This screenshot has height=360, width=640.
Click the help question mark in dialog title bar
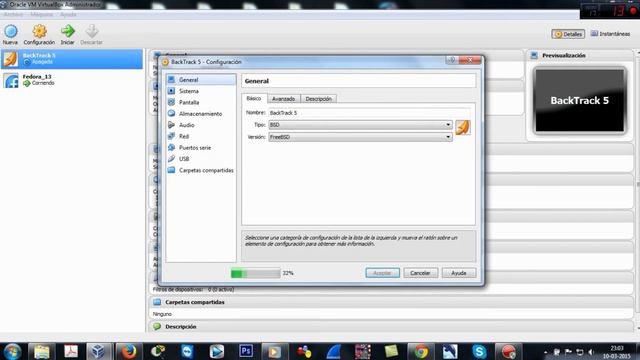point(452,60)
